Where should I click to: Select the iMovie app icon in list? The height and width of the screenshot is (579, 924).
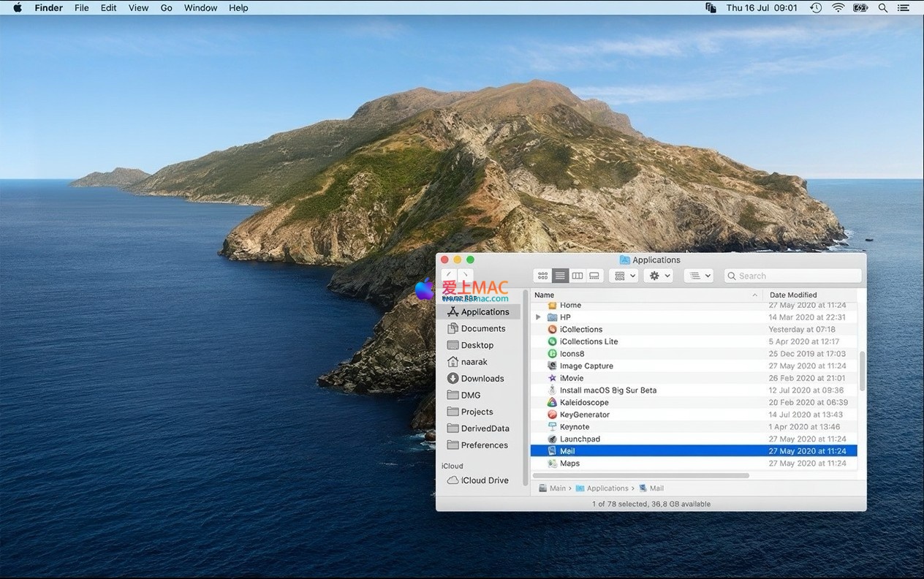point(553,378)
